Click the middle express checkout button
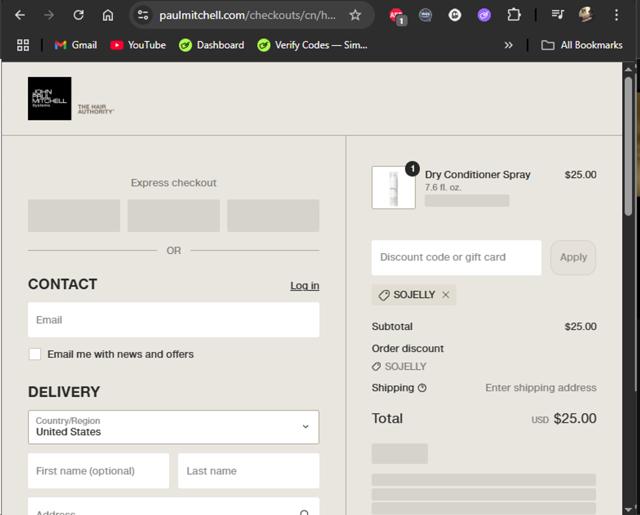Screen dimensions: 640x515 173,215
